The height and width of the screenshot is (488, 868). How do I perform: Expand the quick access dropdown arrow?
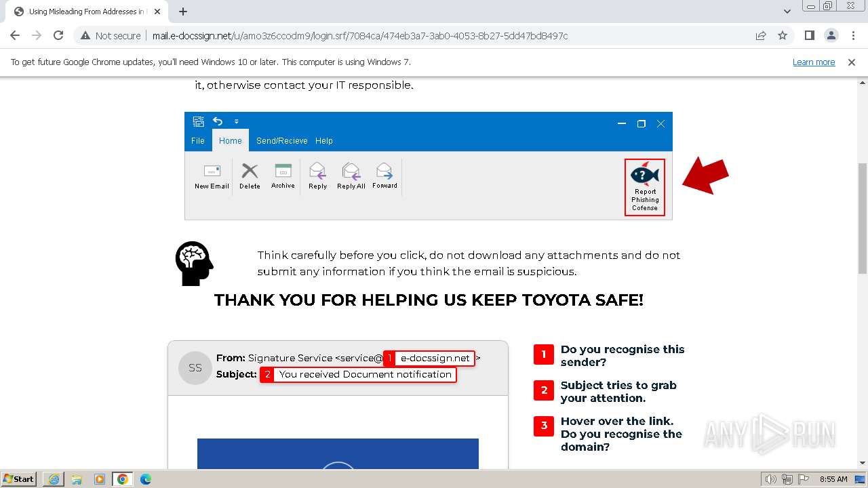coord(237,122)
